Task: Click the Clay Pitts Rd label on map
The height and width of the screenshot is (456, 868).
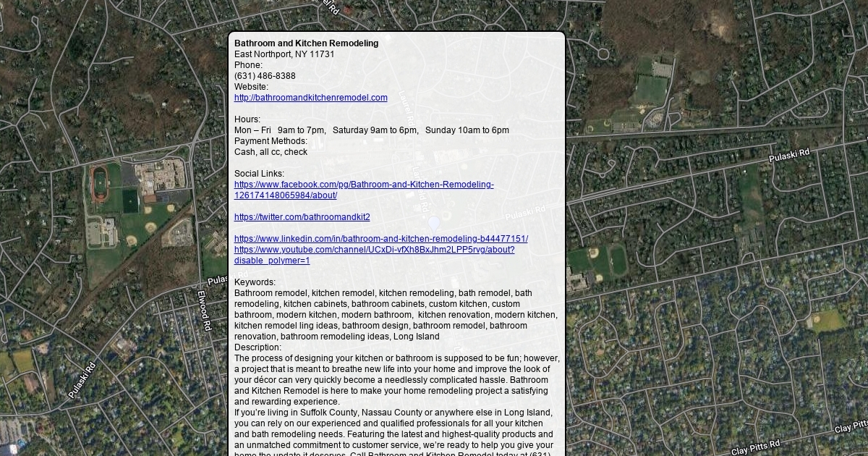Action: coord(755,447)
